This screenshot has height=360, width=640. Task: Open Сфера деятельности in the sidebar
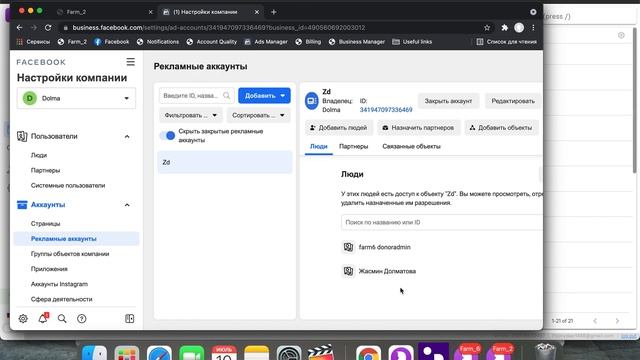click(61, 299)
